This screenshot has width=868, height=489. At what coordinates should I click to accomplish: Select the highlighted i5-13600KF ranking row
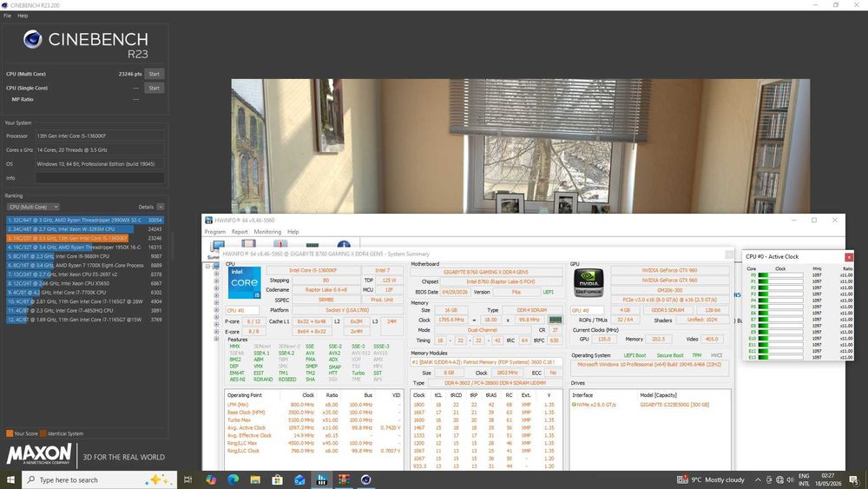tap(85, 238)
